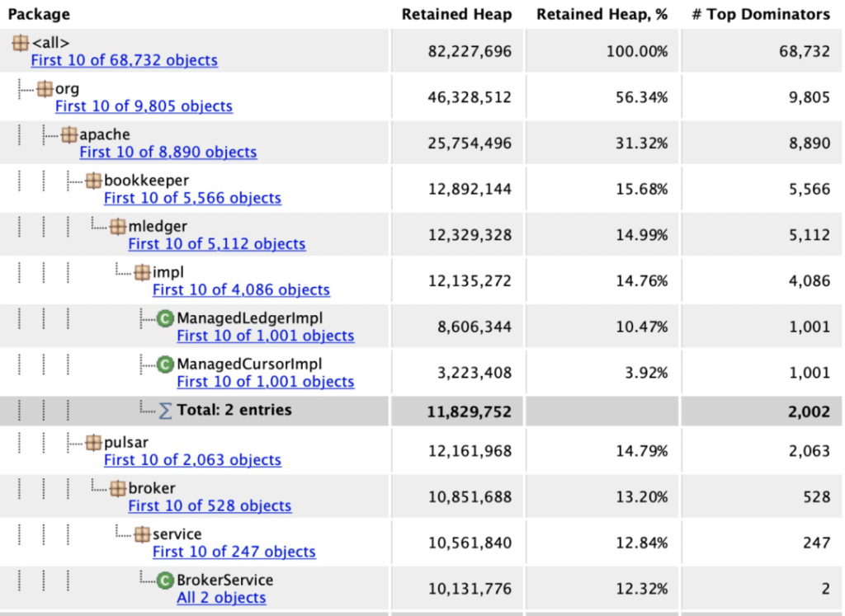Sort by the Retained Heap column header

[x=457, y=14]
